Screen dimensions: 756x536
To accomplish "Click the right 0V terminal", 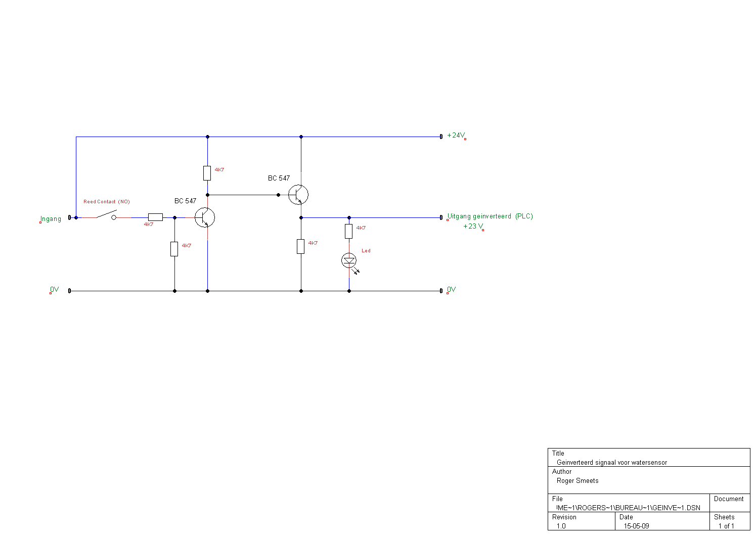I will (441, 291).
